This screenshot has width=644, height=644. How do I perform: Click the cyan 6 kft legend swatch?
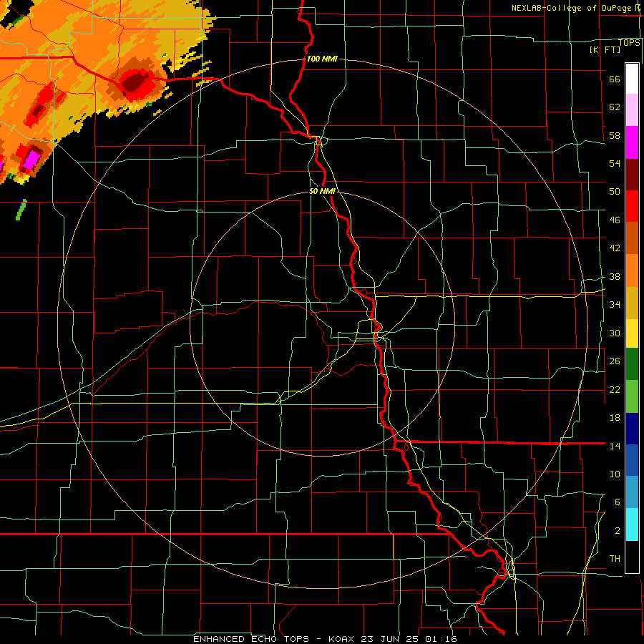point(632,524)
